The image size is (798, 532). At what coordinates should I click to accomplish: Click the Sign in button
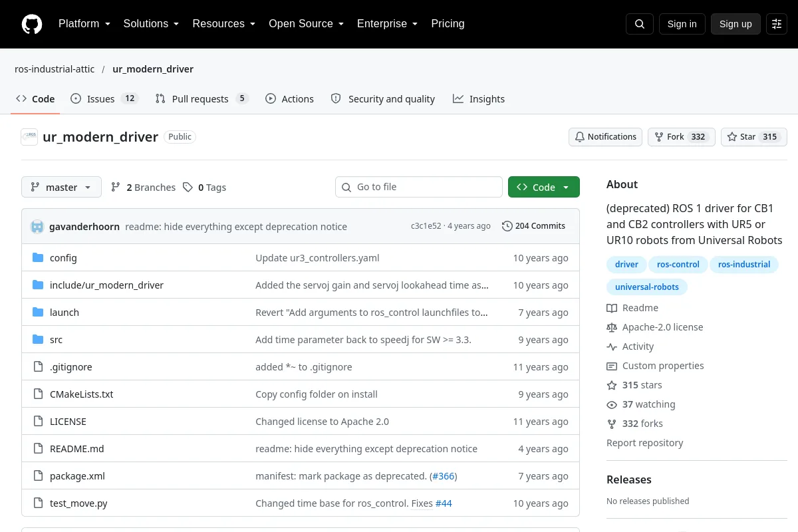coord(682,24)
